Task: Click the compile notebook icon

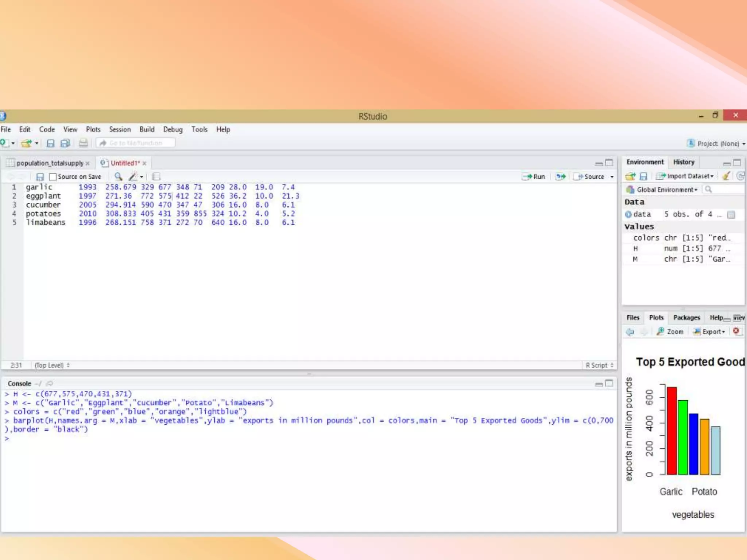Action: point(156,177)
